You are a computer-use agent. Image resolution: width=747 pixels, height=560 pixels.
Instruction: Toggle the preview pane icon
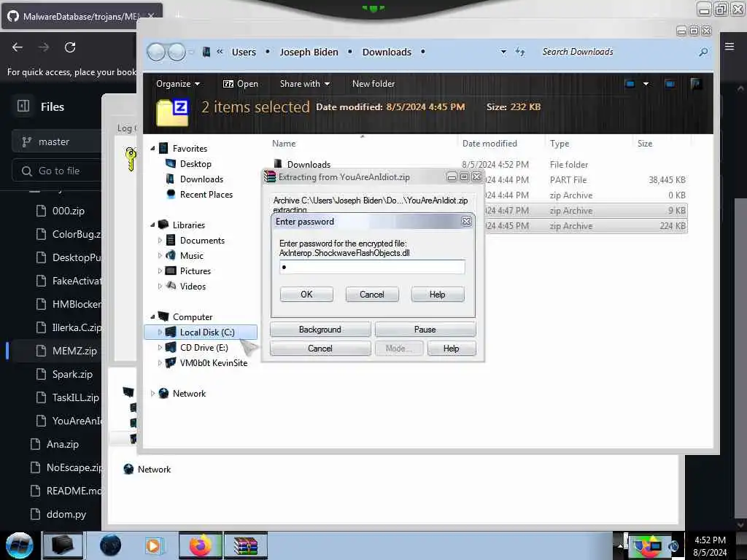670,84
